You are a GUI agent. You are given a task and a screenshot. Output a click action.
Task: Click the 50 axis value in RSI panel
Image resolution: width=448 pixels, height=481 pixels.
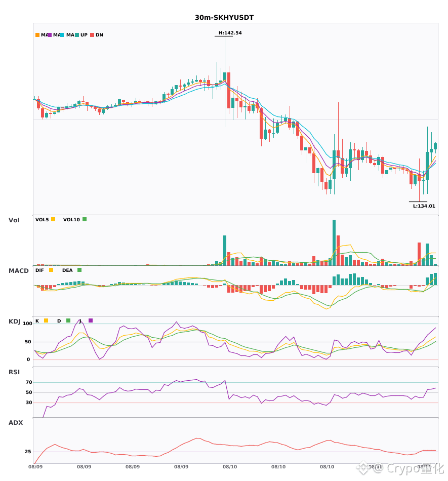29,392
